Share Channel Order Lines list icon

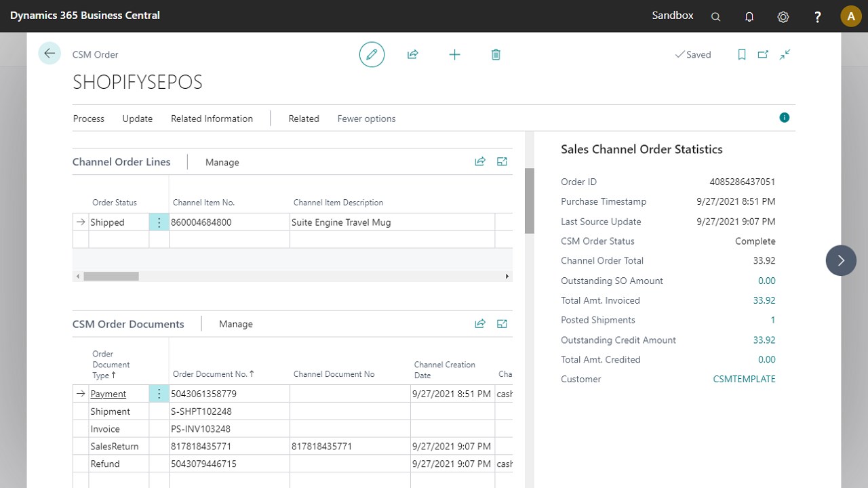click(480, 161)
